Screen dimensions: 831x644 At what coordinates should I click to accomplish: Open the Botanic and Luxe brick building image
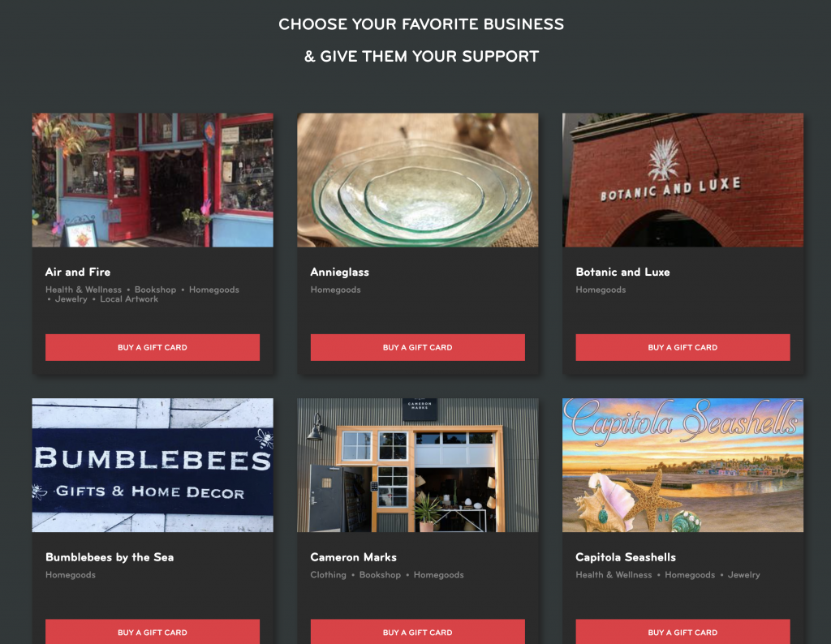[682, 180]
